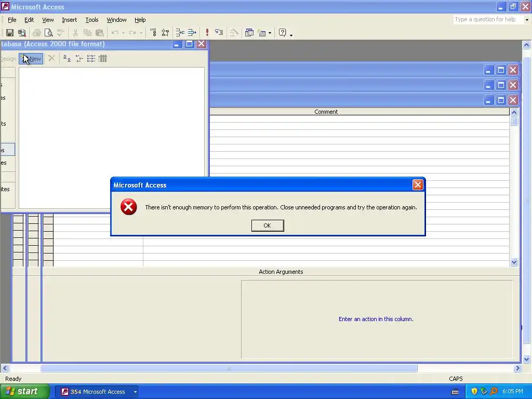Click the workspace vertical scrollbar up arrow
The image size is (532, 399).
[x=527, y=45]
